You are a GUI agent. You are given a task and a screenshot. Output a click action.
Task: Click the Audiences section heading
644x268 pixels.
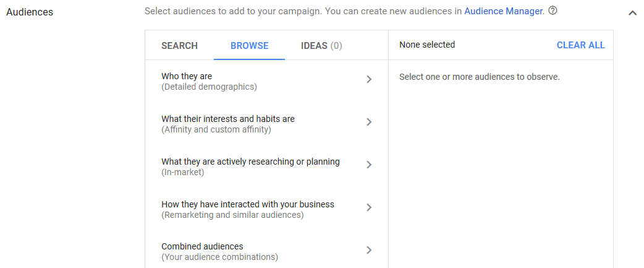(30, 12)
